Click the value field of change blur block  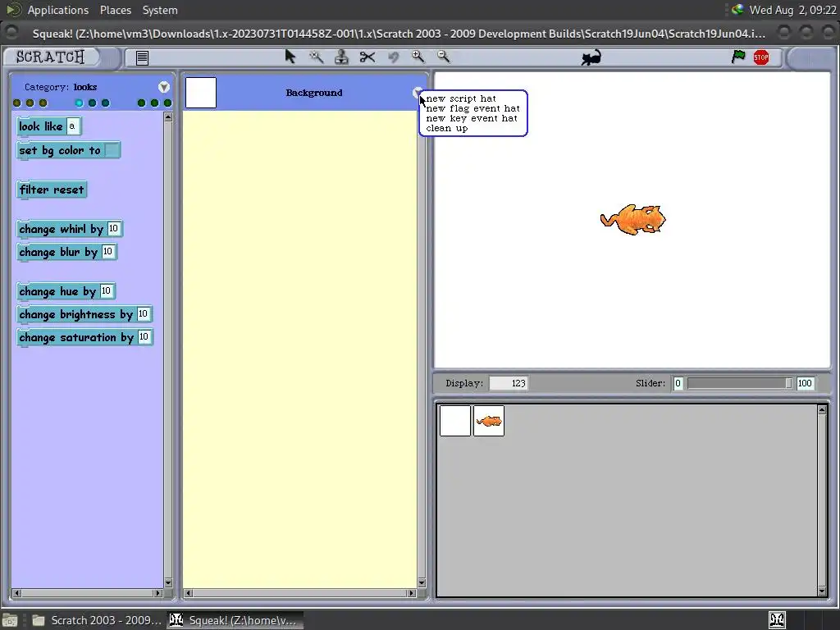coord(107,252)
